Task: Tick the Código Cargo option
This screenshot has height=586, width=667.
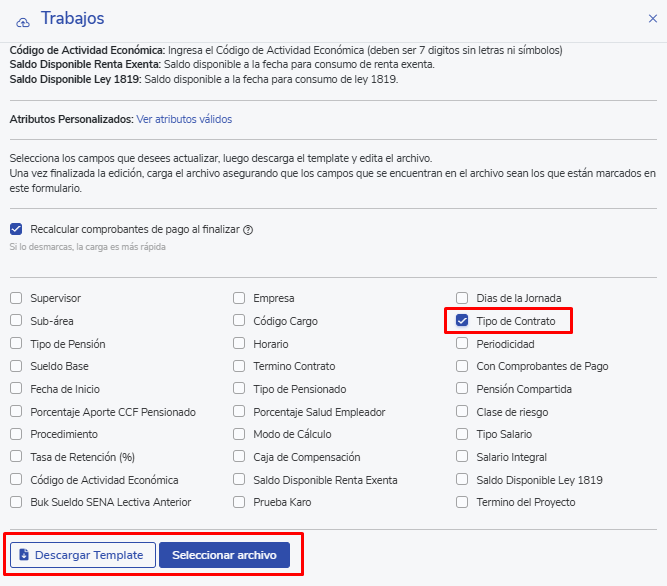Action: click(x=239, y=321)
